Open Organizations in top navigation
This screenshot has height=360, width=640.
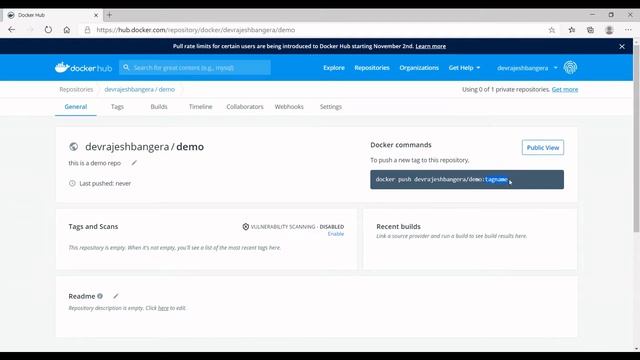tap(419, 68)
